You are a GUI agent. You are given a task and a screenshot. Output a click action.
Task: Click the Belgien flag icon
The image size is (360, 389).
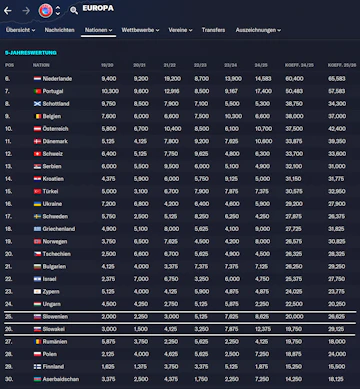(37, 116)
